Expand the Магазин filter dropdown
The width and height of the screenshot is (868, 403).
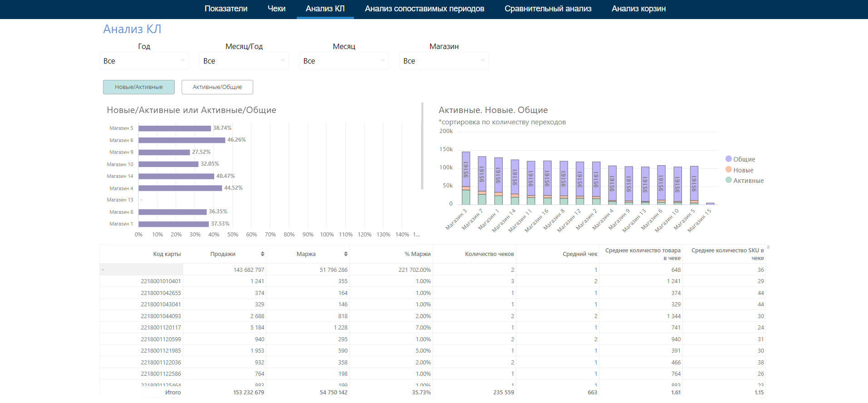[444, 61]
